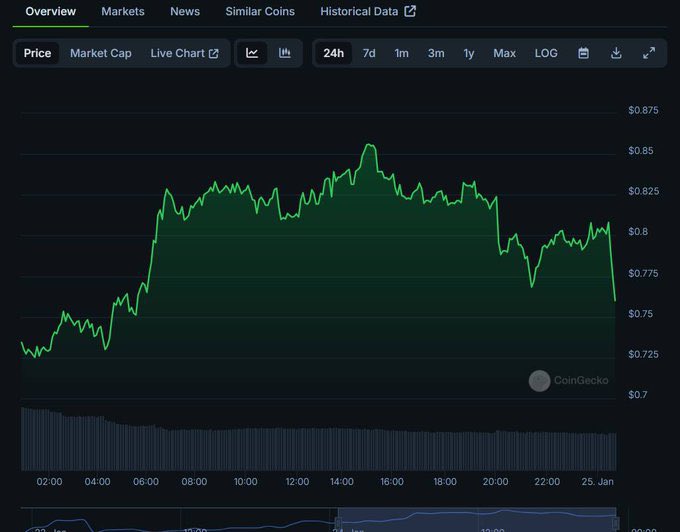The width and height of the screenshot is (680, 532).
Task: Click the 20:00 time label
Action: pyautogui.click(x=495, y=482)
